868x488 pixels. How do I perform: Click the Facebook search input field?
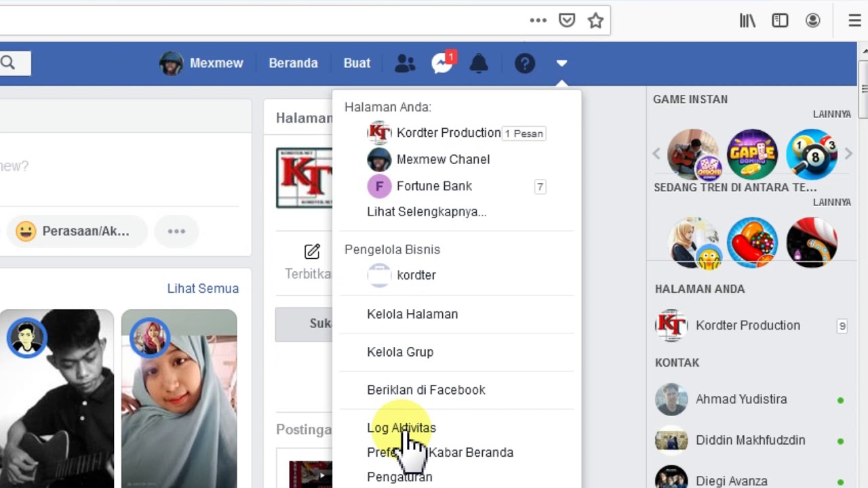(16, 63)
